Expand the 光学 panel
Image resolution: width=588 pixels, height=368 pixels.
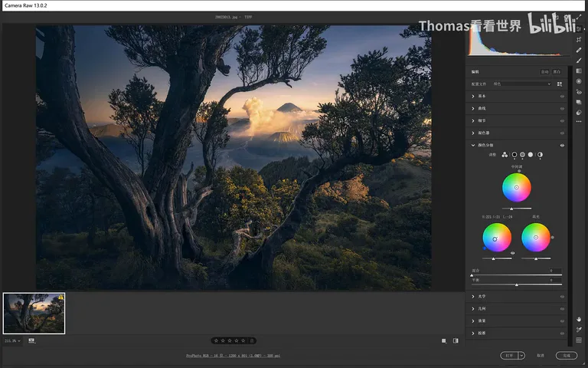click(473, 297)
